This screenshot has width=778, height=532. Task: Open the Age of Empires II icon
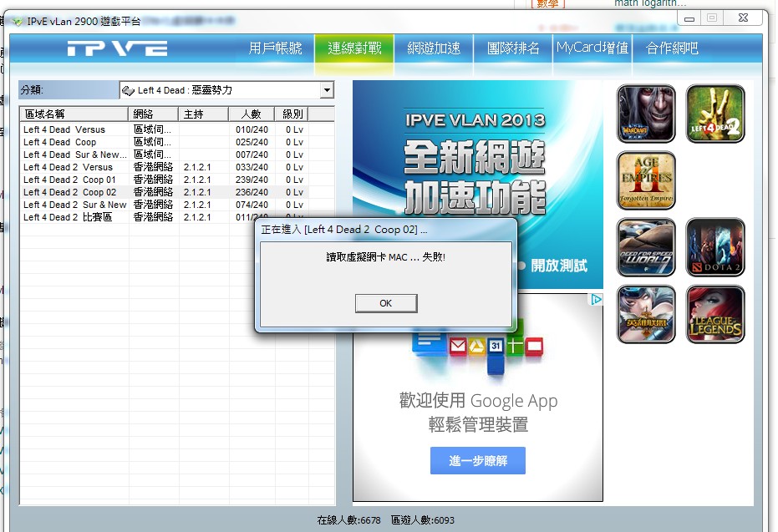click(645, 180)
